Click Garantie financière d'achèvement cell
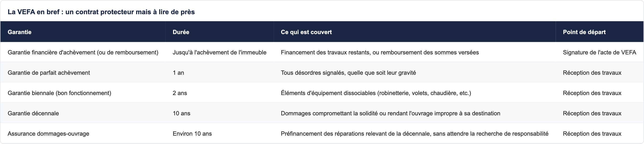Image resolution: width=644 pixels, height=144 pixels. coord(83,52)
